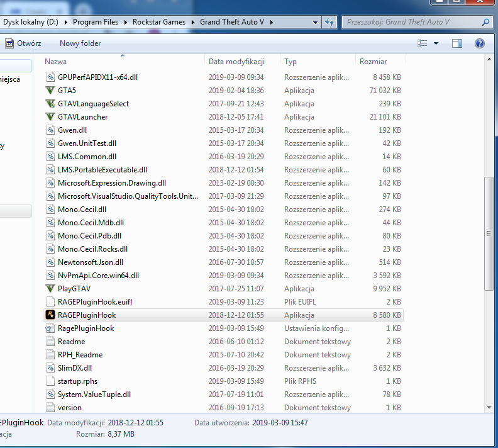Select the Mono.Cecil.Mdb.dll file name
Screen dimensions: 498x448
coord(91,223)
